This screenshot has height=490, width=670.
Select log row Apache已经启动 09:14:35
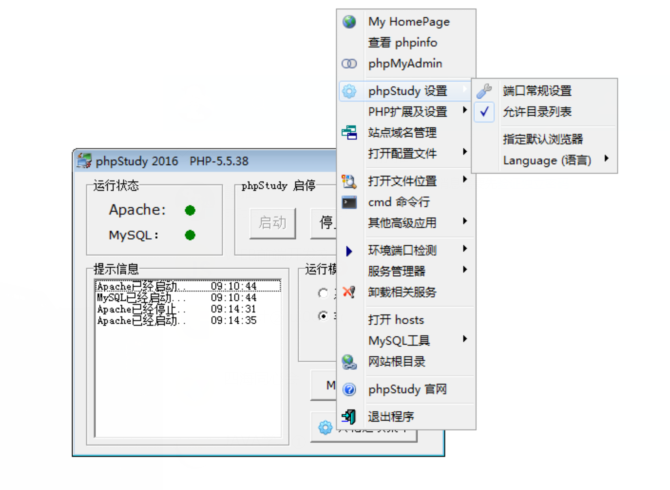point(188,320)
